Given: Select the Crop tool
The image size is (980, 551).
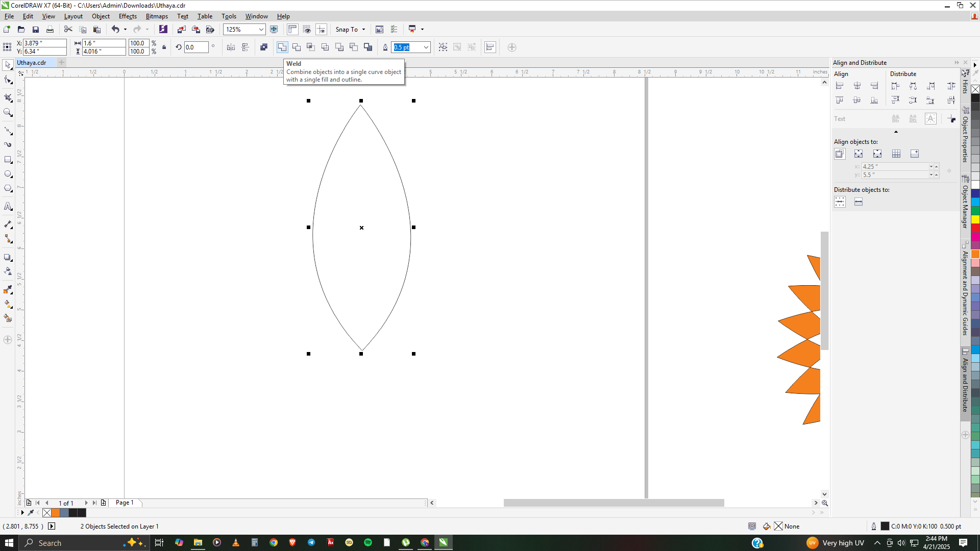Looking at the screenshot, I should click(x=8, y=97).
